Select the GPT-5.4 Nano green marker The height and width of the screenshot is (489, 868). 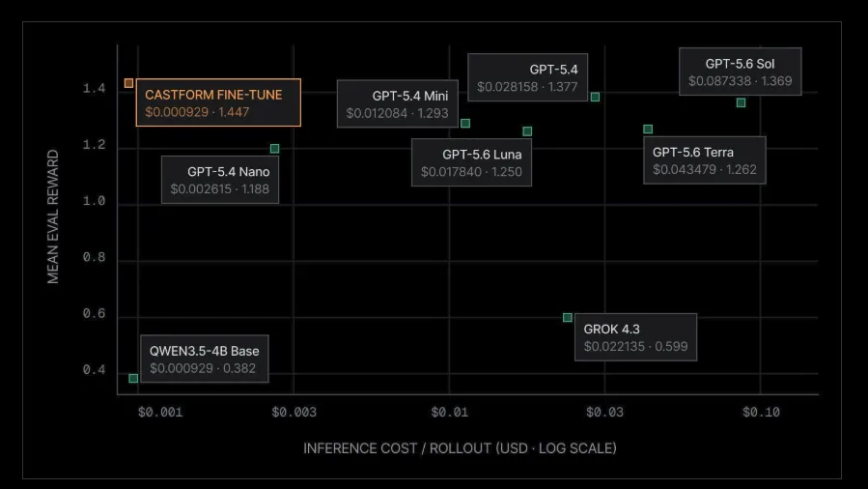[x=274, y=149]
